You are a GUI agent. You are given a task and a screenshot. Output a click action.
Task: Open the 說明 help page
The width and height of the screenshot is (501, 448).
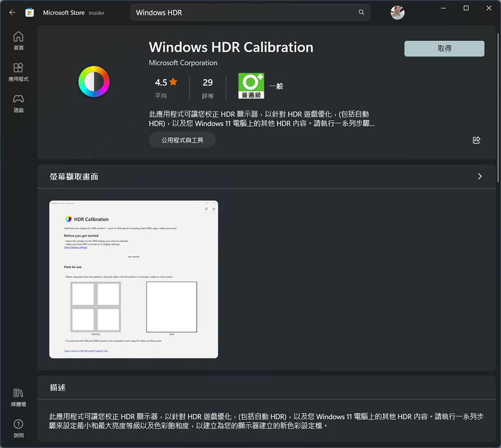click(x=18, y=429)
